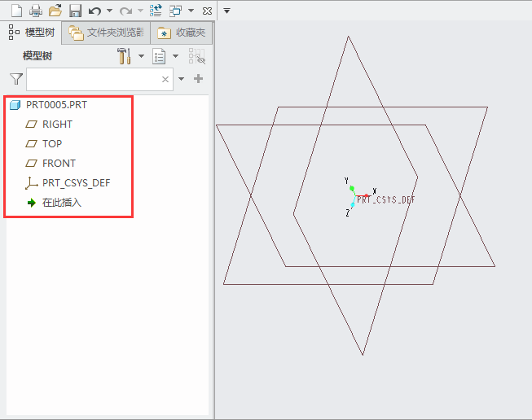Open a file with the folder icon
This screenshot has height=420, width=532.
[55, 11]
